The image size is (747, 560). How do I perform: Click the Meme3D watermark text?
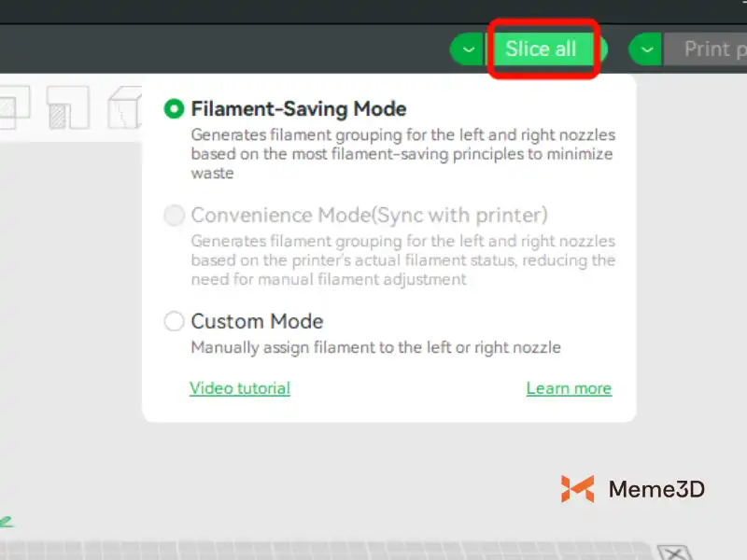pyautogui.click(x=656, y=488)
